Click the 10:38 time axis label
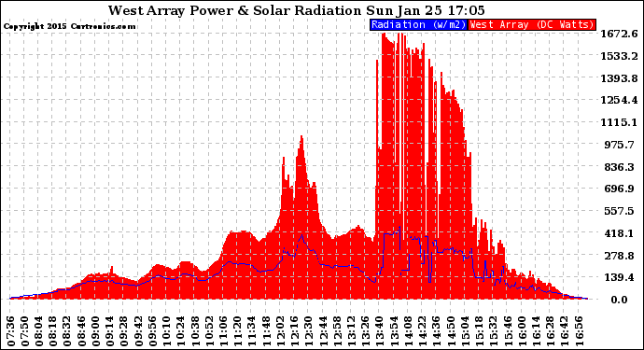Screen dimensions: 644x350 coord(195,331)
